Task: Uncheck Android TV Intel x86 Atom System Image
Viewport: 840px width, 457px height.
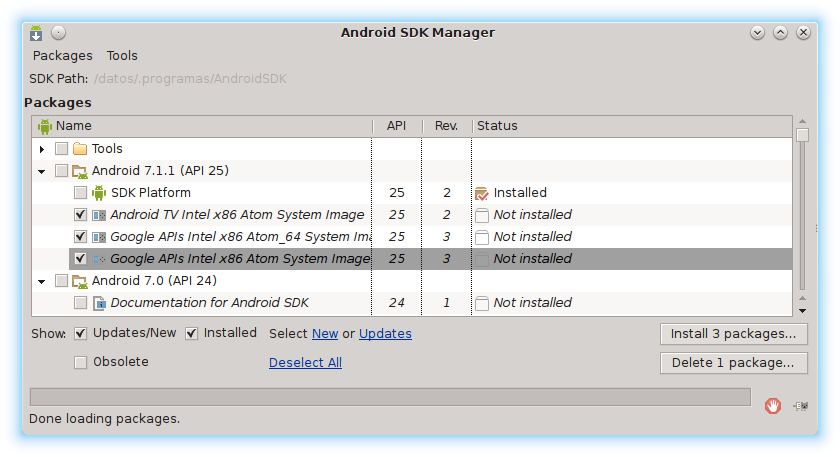Action: click(80, 215)
